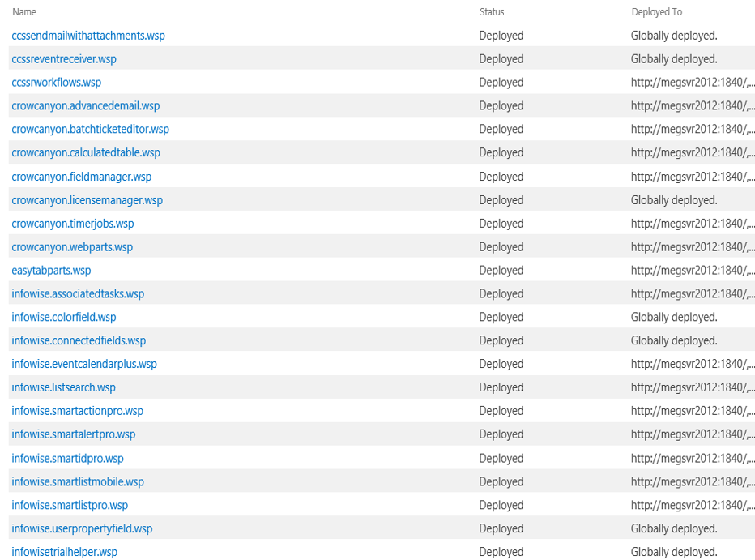Screen dimensions: 755x560
Task: Click the Deployed To column header
Action: pos(657,12)
